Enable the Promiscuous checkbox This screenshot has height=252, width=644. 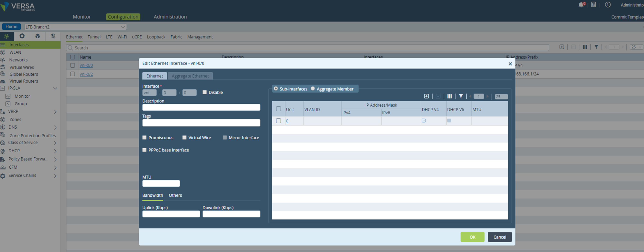[x=145, y=137]
